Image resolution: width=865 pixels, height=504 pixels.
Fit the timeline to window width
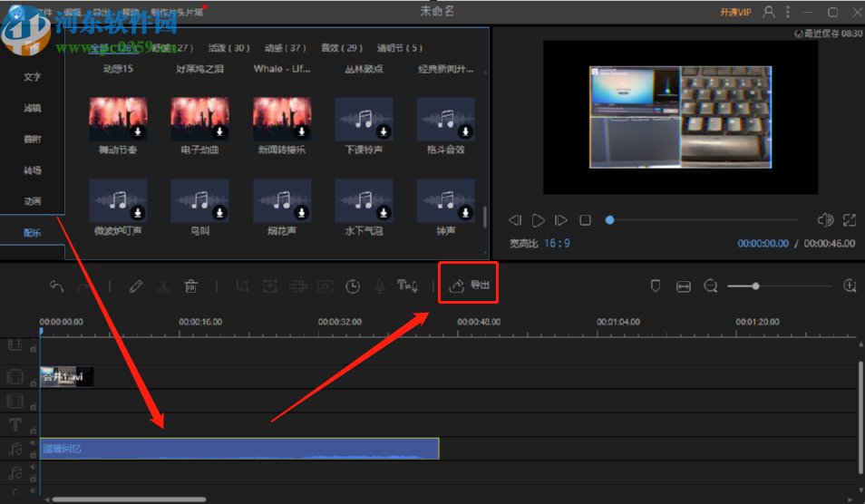tap(683, 286)
